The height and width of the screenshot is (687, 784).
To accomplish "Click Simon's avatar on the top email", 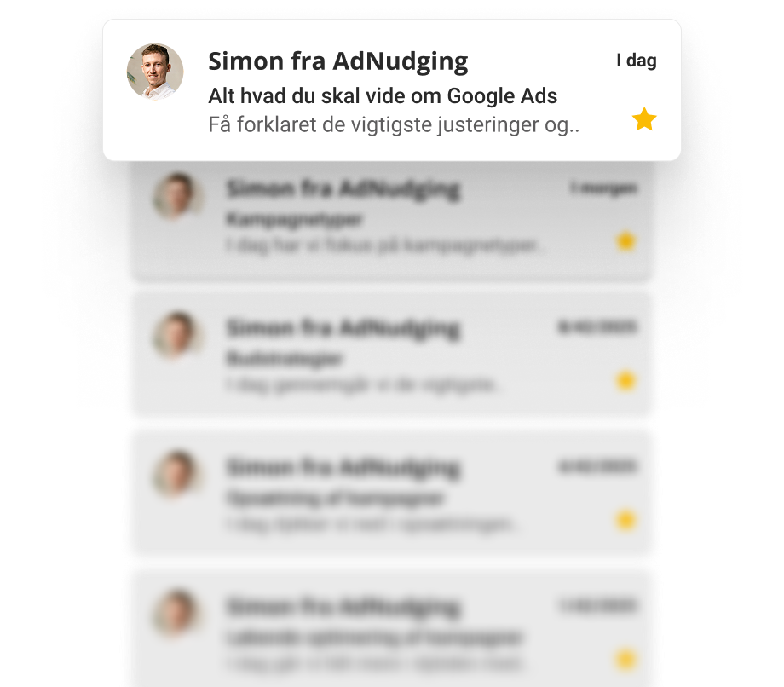I will click(x=155, y=72).
